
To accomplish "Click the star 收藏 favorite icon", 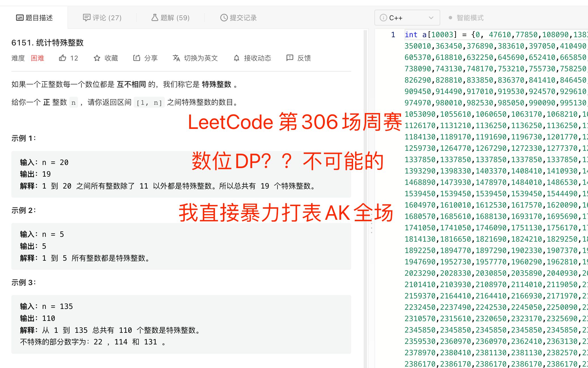I will (97, 58).
